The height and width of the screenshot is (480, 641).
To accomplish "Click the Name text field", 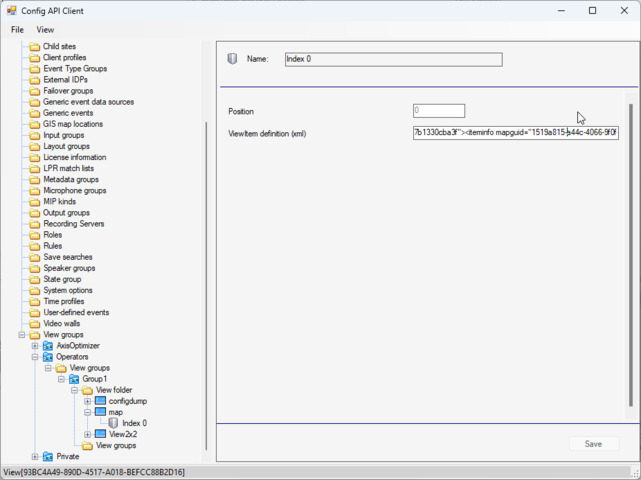I will point(393,59).
